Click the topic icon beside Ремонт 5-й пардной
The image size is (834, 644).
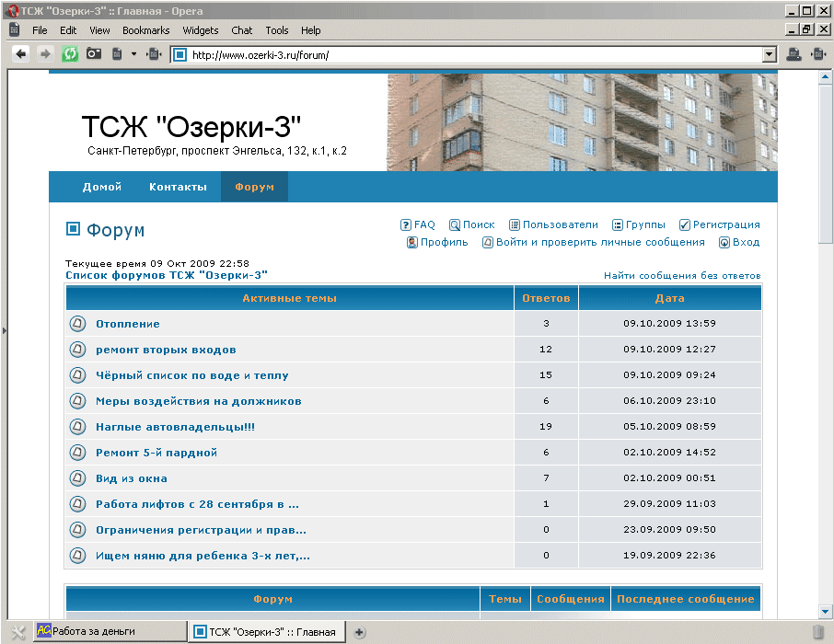77,453
